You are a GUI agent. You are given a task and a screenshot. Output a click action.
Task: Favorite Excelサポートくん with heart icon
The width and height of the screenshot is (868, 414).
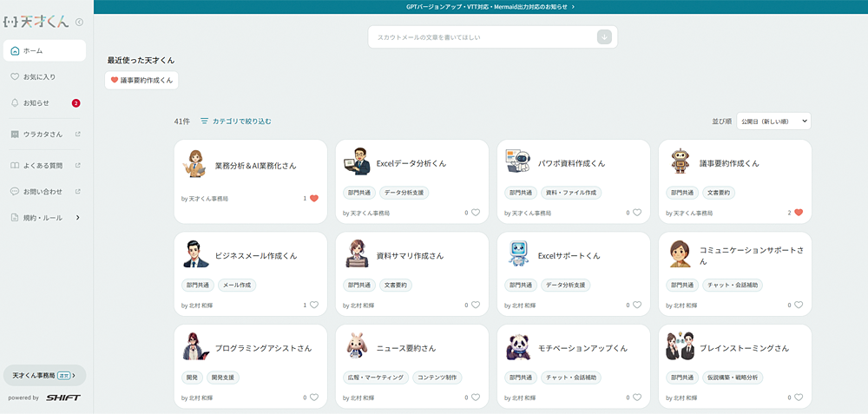pyautogui.click(x=636, y=306)
